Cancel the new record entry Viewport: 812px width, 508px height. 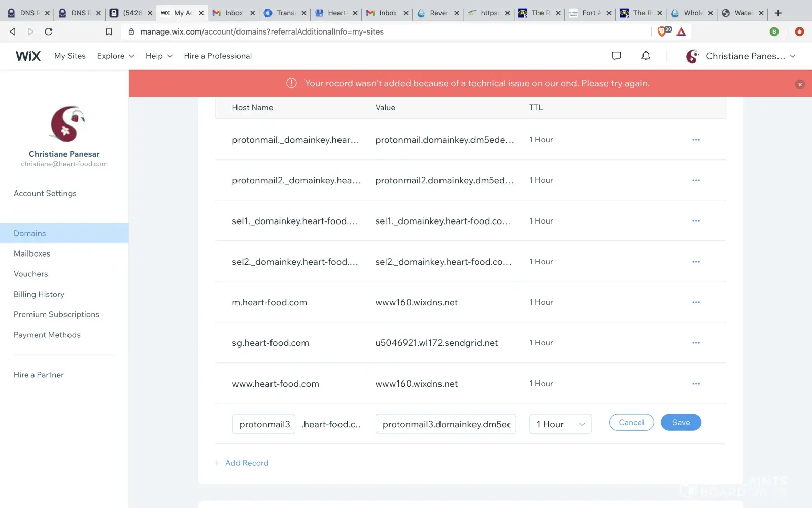click(631, 423)
